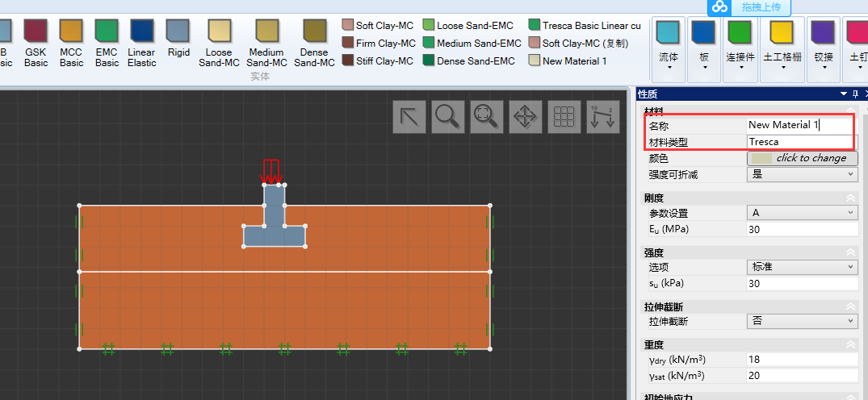Select the Rigid material
The height and width of the screenshot is (400, 868).
coord(178,39)
